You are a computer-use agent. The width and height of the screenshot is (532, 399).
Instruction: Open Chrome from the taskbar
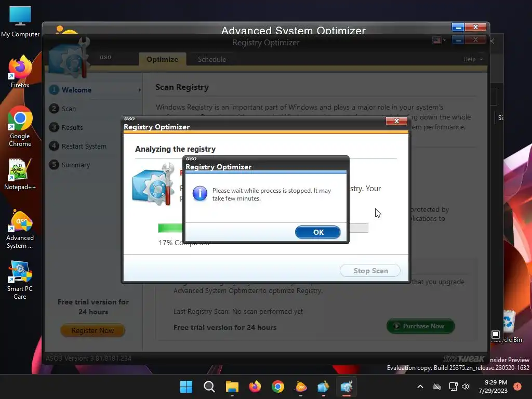[x=278, y=387]
